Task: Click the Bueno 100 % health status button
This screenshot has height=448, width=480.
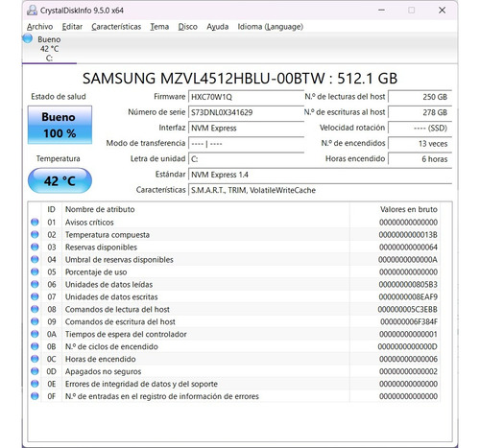Action: pos(60,125)
